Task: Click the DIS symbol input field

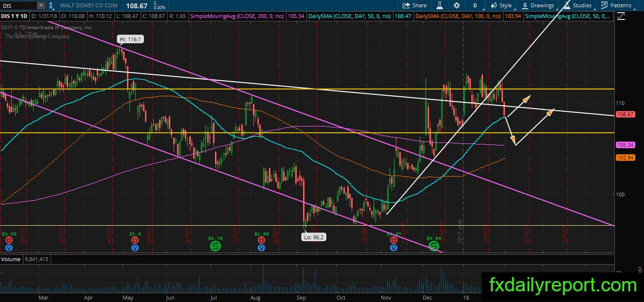Action: [x=19, y=6]
